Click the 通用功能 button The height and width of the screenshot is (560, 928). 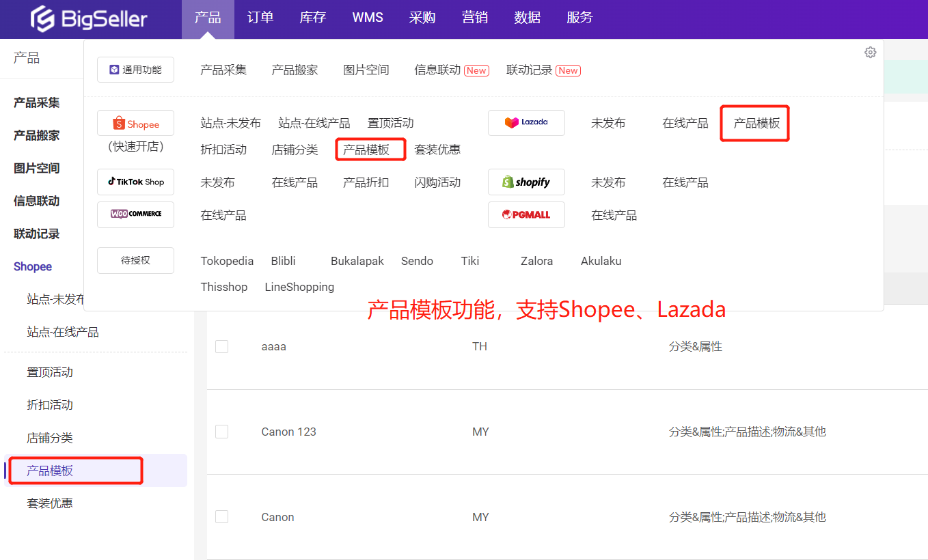[135, 70]
